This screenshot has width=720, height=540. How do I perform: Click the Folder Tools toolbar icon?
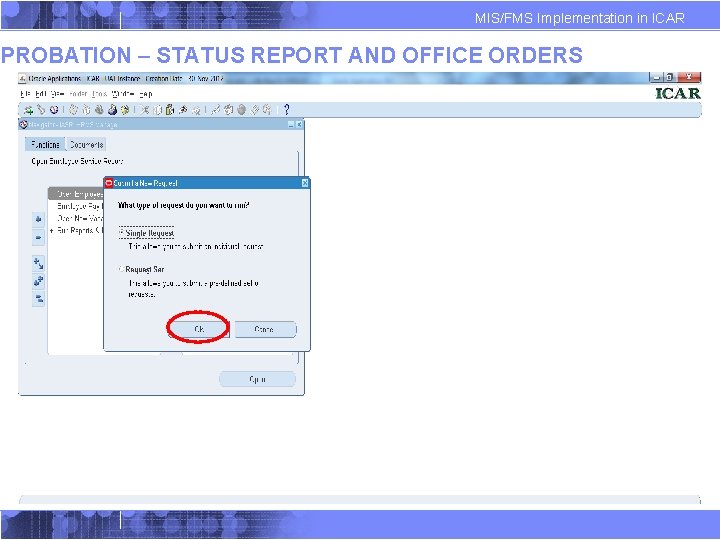tap(267, 110)
